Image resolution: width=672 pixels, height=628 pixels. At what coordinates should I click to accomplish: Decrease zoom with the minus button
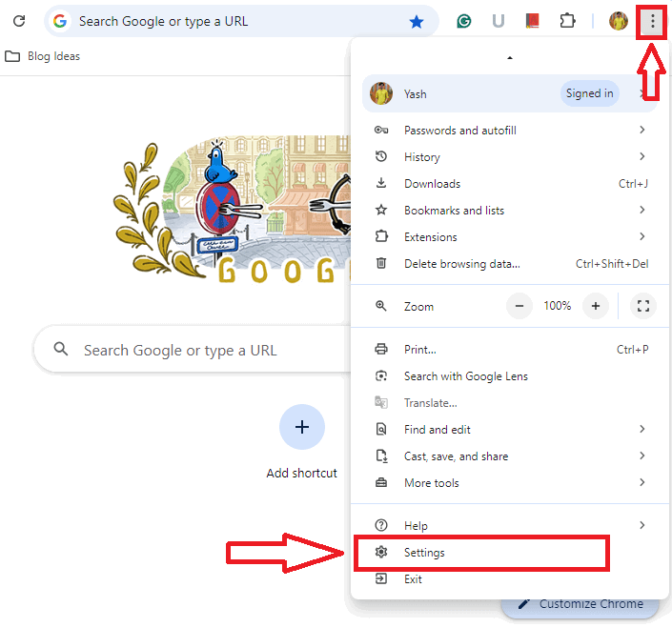pos(519,306)
